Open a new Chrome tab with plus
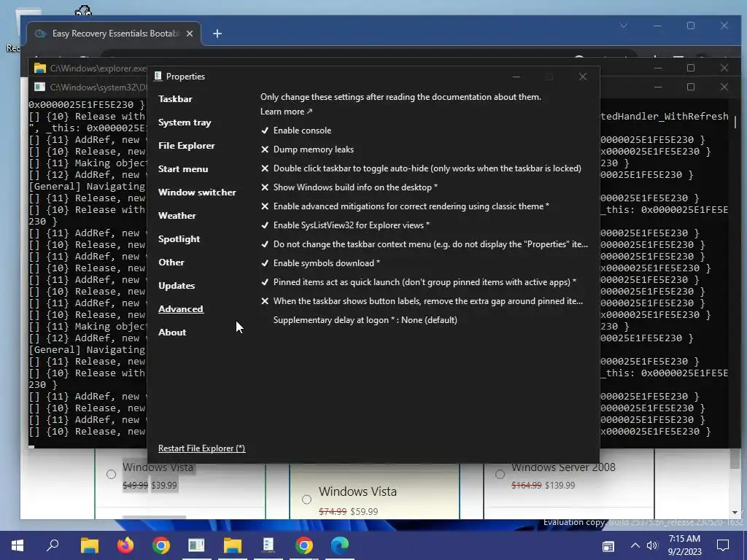This screenshot has width=747, height=560. tap(217, 34)
